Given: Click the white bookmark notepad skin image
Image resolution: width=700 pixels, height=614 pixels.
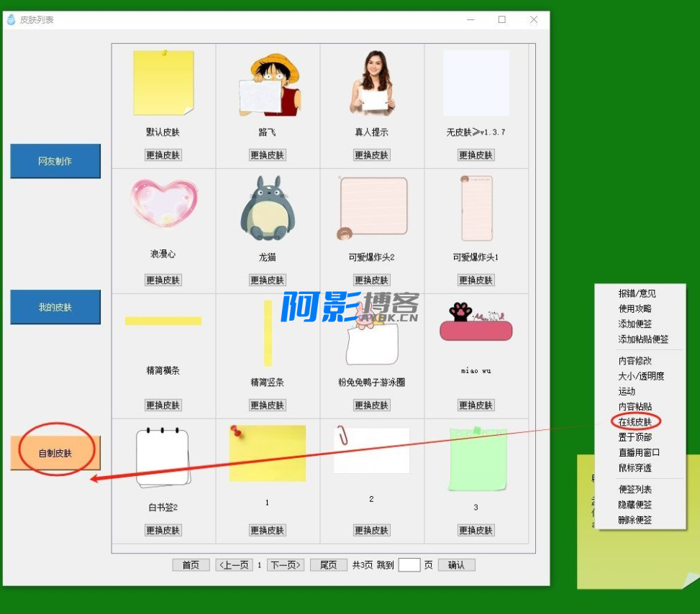Looking at the screenshot, I should point(163,457).
